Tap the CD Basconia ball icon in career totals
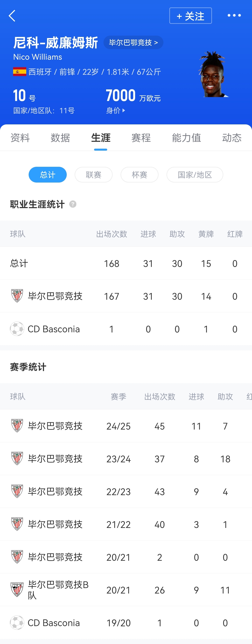Viewport: 252px width, 644px height. 17,329
